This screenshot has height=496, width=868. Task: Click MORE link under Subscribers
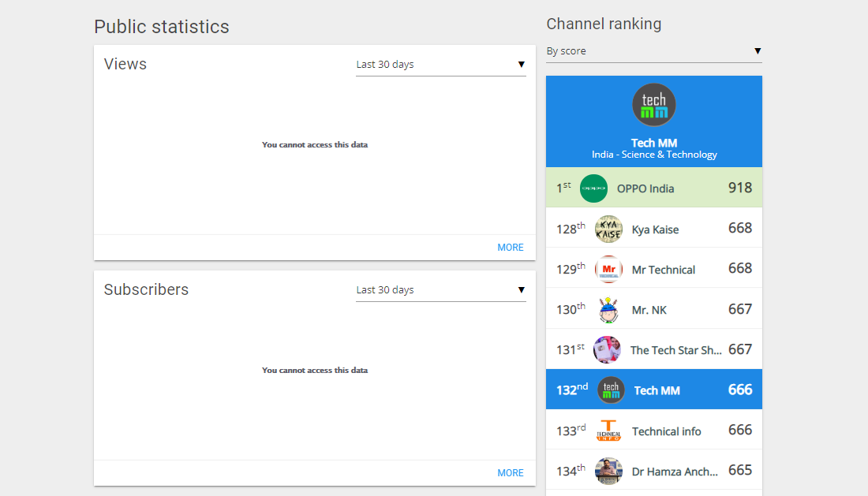510,473
